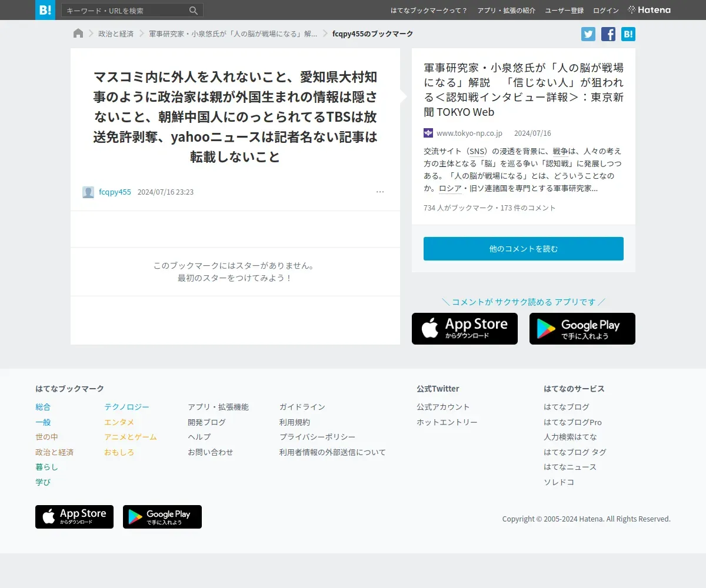
Task: Click 他のコメントを読む button
Action: pos(524,249)
